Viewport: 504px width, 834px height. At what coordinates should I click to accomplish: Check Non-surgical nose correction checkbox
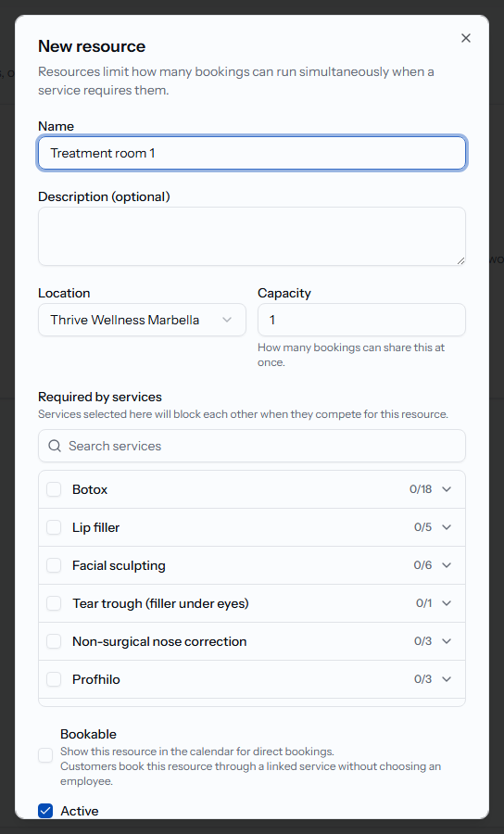(x=54, y=641)
